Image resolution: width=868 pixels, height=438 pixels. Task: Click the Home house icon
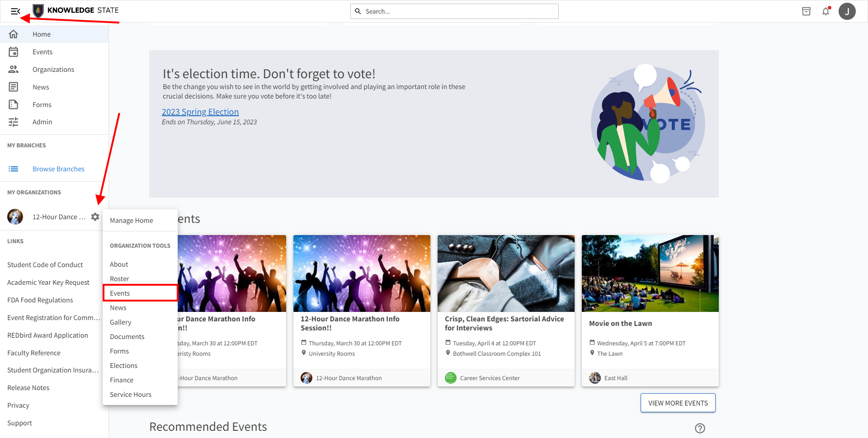tap(14, 34)
